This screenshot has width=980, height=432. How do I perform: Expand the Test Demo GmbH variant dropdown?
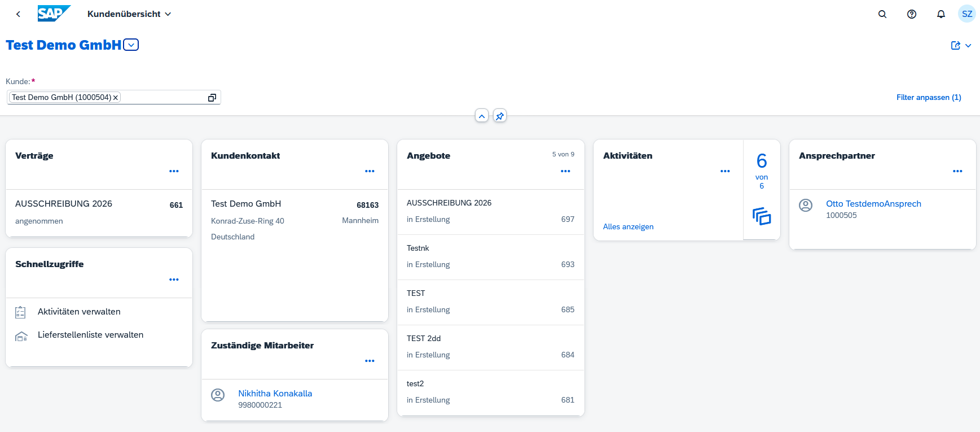tap(131, 45)
